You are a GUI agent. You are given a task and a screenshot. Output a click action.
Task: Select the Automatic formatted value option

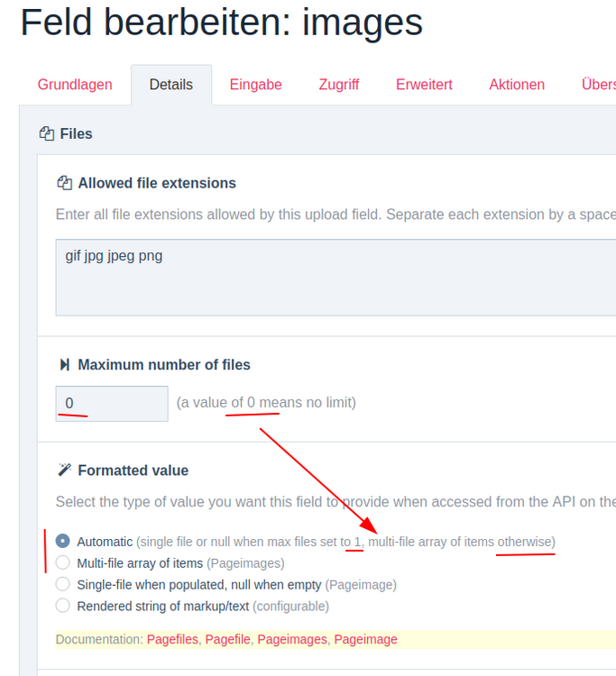[62, 542]
